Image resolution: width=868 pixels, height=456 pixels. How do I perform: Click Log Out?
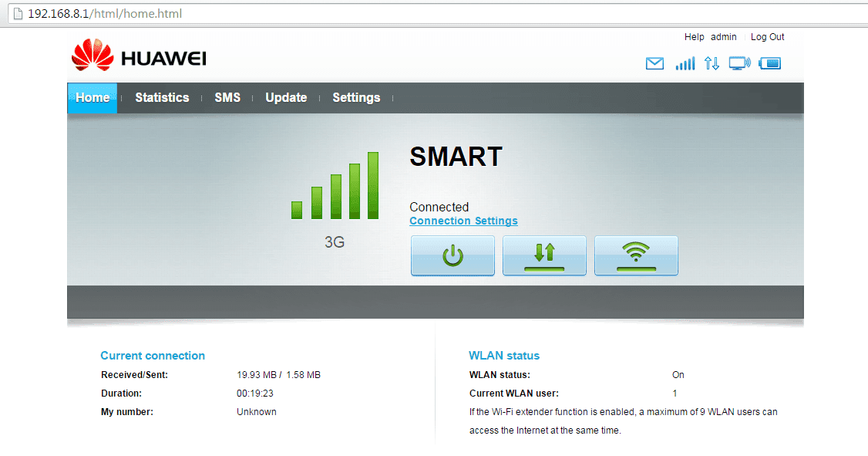tap(767, 37)
